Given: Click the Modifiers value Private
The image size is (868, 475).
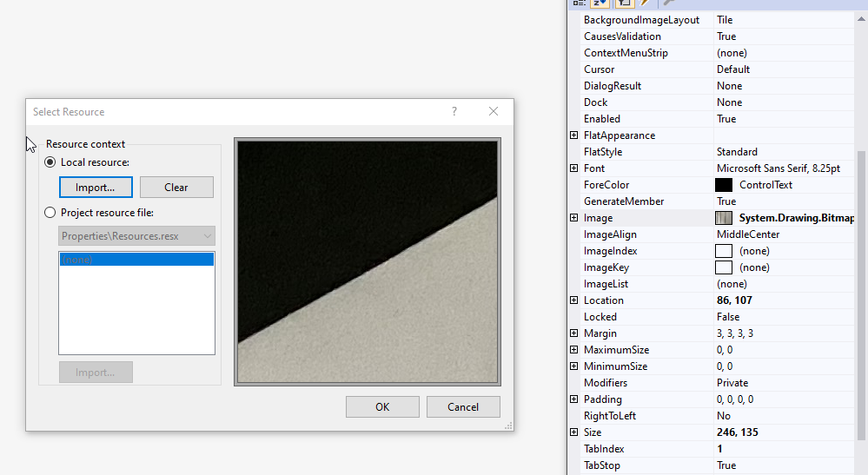Looking at the screenshot, I should tap(732, 383).
